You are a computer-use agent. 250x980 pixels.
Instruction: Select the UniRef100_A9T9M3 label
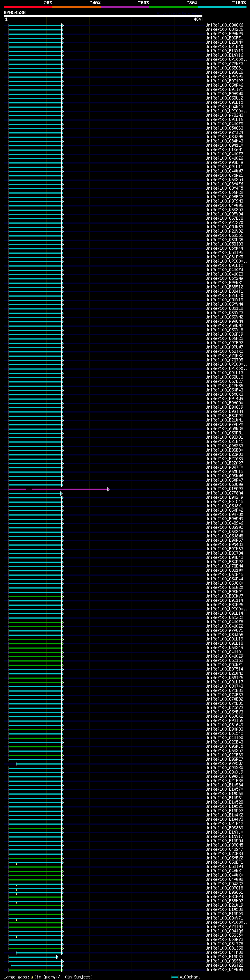pos(224,201)
